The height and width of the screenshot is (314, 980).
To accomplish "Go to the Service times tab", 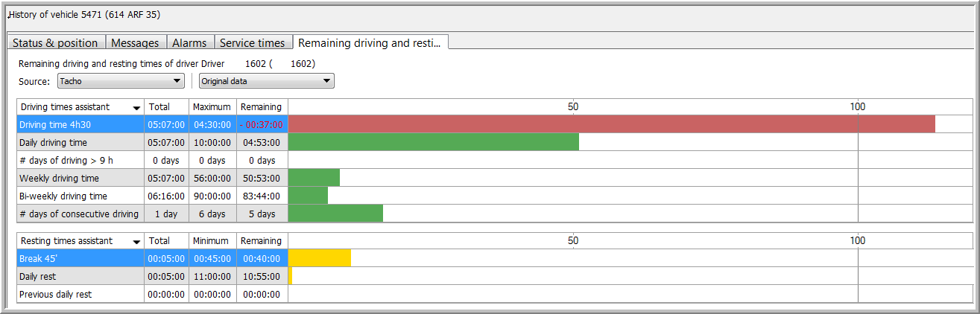I will tap(253, 43).
